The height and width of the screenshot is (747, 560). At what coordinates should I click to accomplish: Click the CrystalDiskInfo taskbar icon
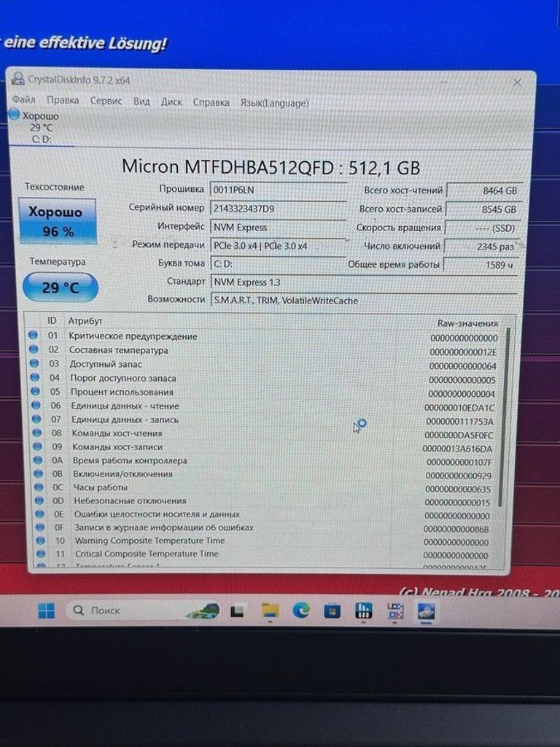coord(426,611)
